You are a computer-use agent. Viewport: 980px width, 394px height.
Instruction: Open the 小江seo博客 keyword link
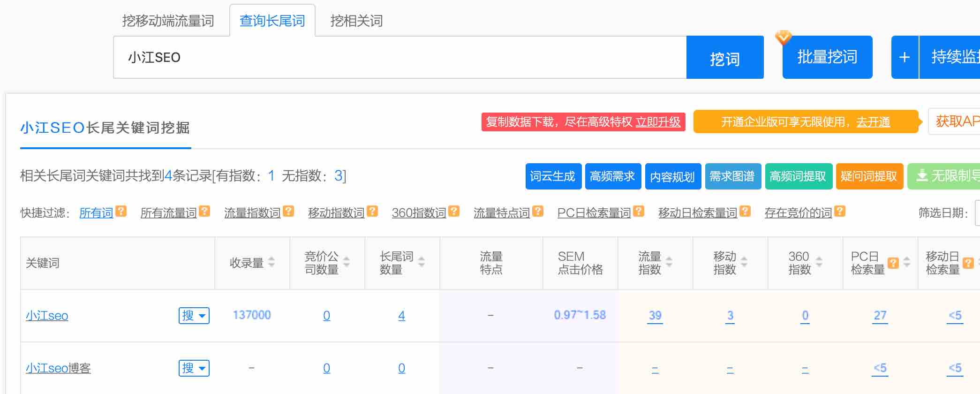click(x=58, y=368)
